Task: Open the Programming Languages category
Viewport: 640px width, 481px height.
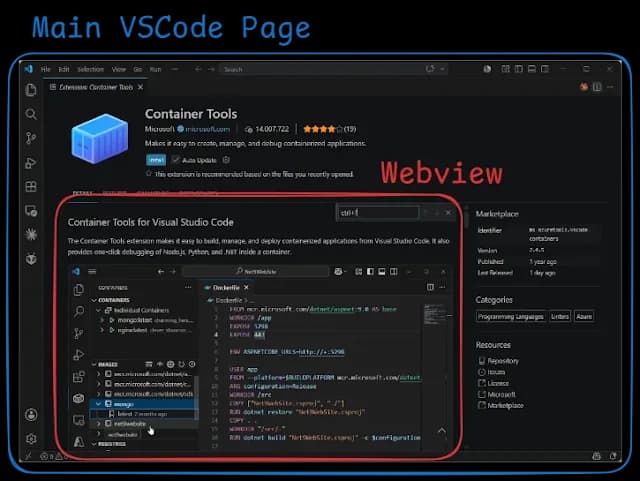Action: tap(511, 316)
